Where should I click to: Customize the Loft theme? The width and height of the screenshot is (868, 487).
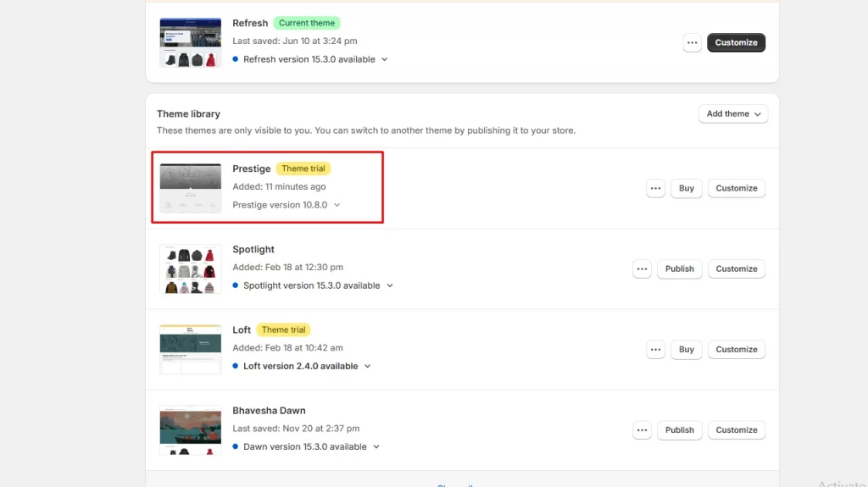point(737,349)
